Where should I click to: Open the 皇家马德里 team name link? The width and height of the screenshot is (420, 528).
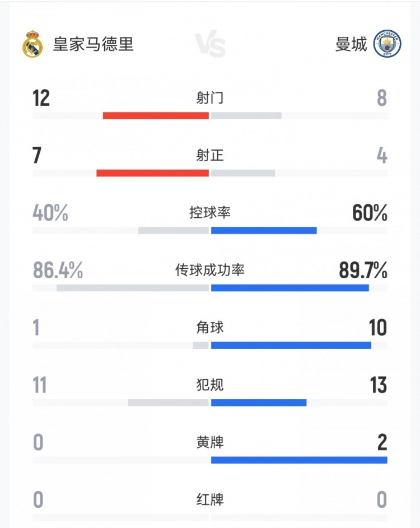(x=94, y=44)
